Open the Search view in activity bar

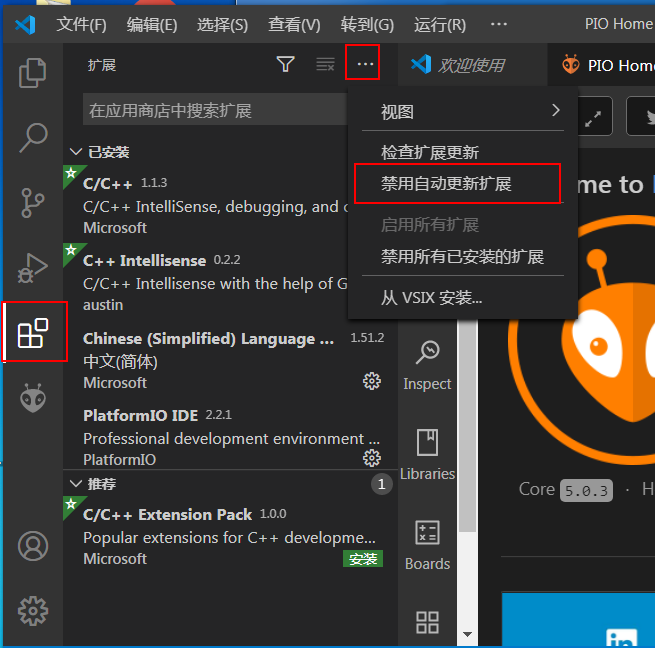[33, 138]
